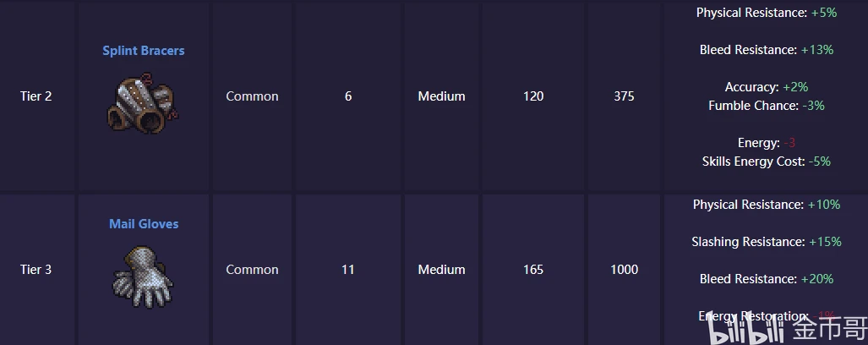This screenshot has height=345, width=868.
Task: Click Skills Energy Cost -5% stat
Action: [766, 162]
